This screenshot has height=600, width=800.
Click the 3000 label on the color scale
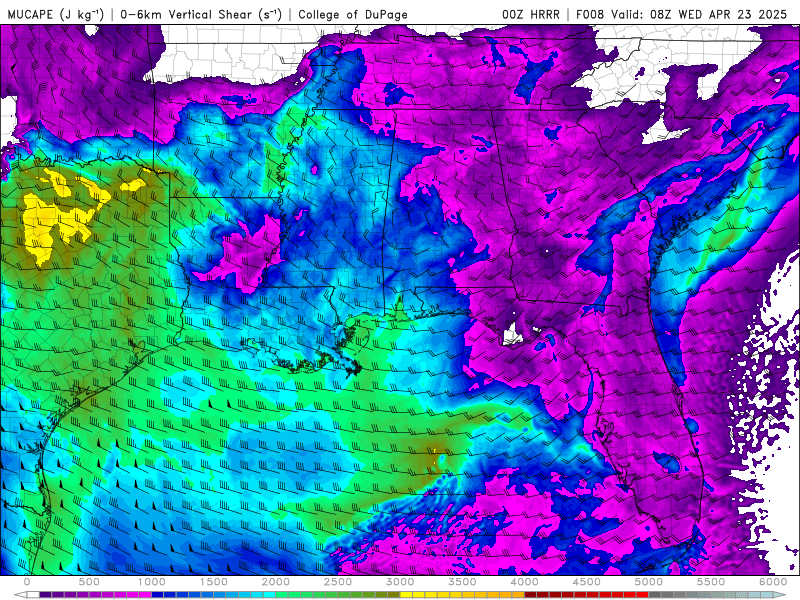click(x=401, y=582)
